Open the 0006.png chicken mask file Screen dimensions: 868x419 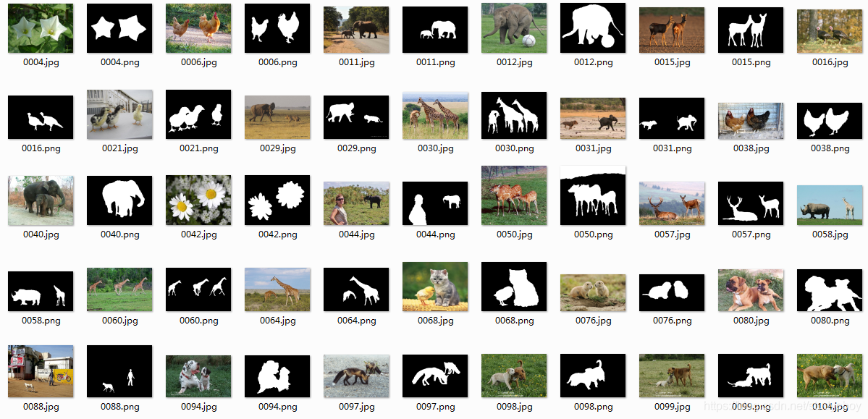pos(277,28)
